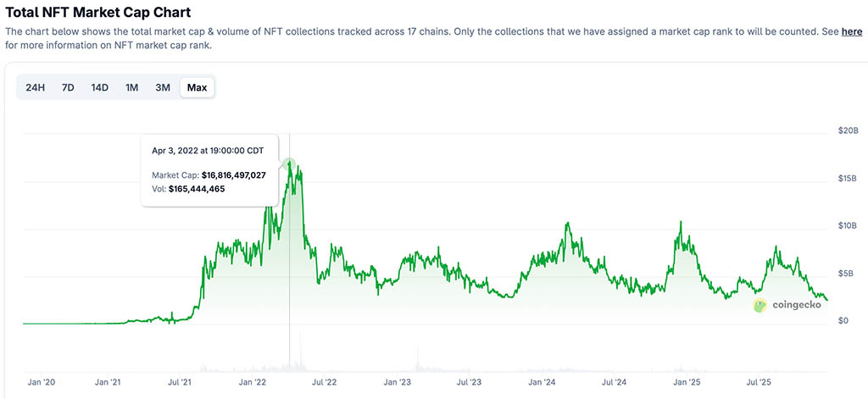Open the "here" market cap rank link
The height and width of the screenshot is (399, 868).
click(x=851, y=31)
